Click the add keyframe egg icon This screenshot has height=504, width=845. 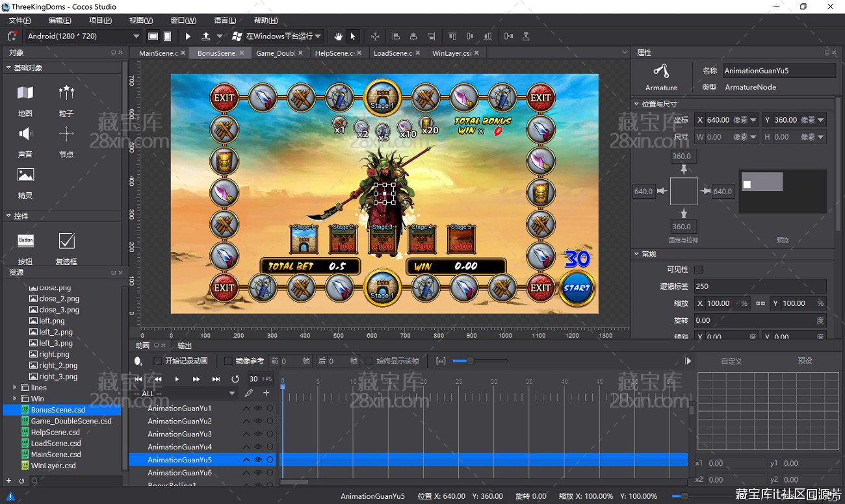coord(138,361)
